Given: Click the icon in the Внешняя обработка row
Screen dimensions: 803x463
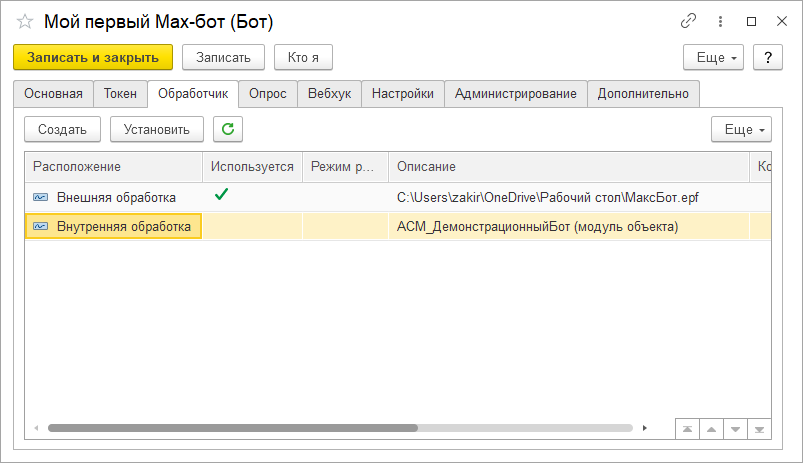Looking at the screenshot, I should point(40,197).
